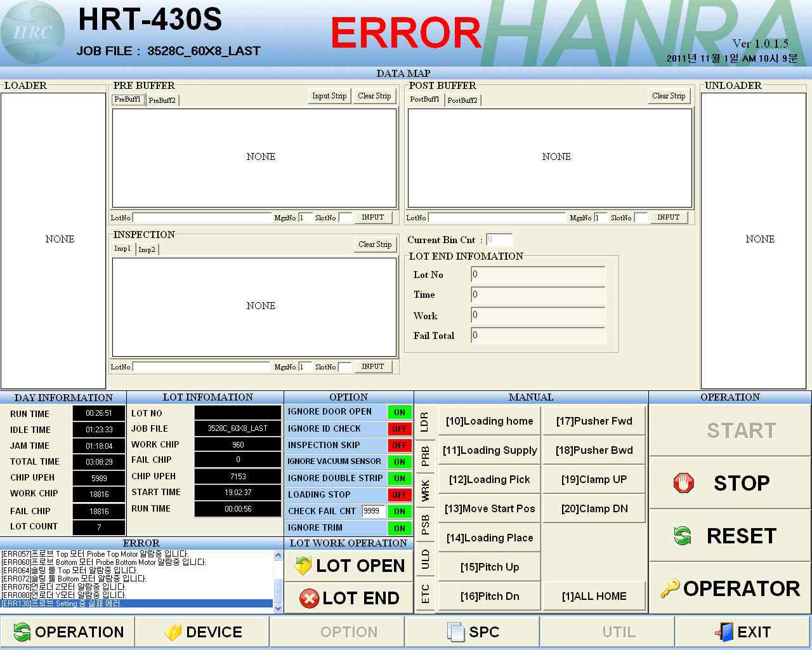Select the Insp1 tab
This screenshot has height=650, width=812.
pos(122,249)
